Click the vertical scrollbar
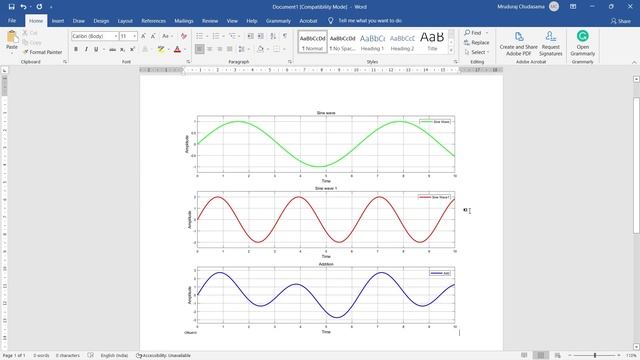The height and width of the screenshot is (360, 640). pyautogui.click(x=636, y=165)
